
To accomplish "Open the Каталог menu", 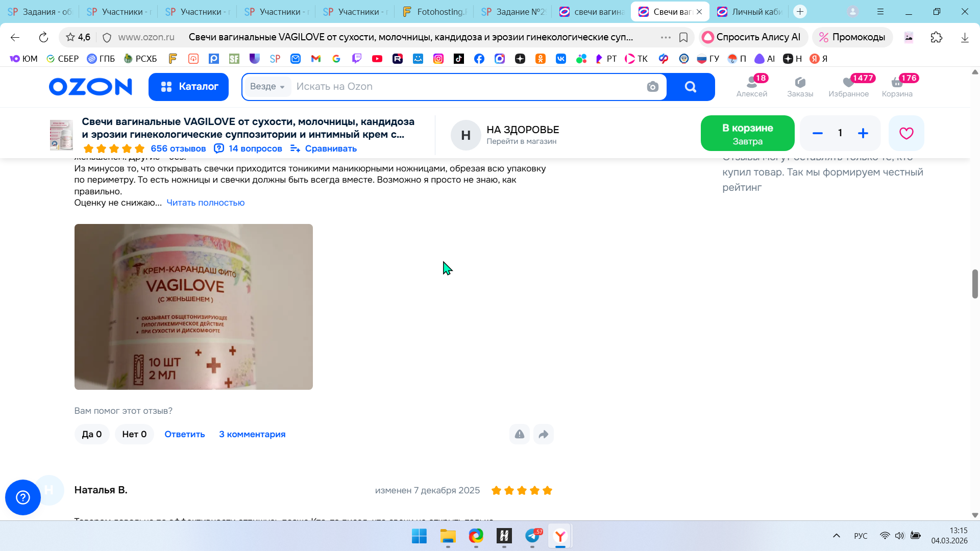I will pyautogui.click(x=189, y=87).
